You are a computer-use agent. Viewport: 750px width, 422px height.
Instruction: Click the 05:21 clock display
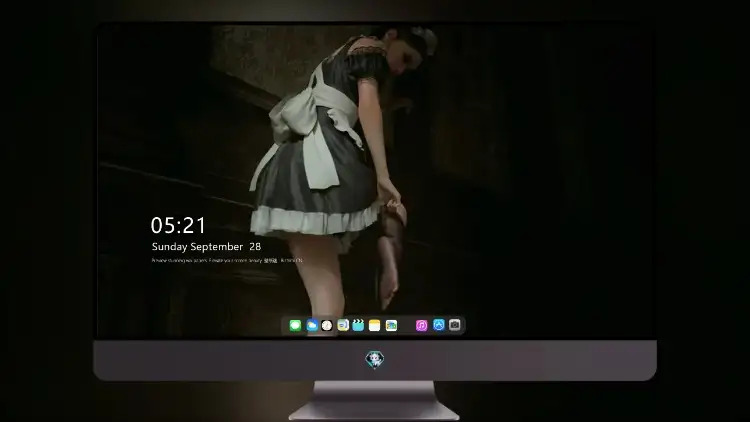point(178,225)
